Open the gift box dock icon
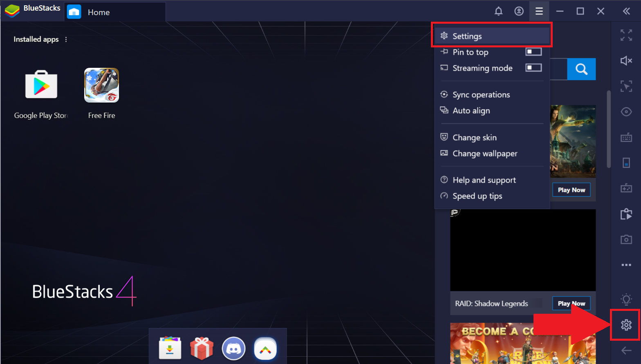 202,348
